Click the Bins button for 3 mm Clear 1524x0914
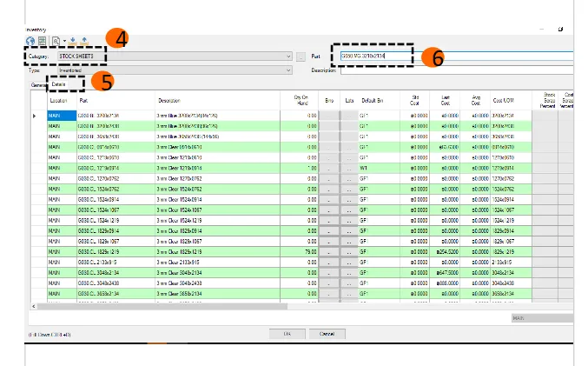This screenshot has width=588, height=366. [329, 200]
